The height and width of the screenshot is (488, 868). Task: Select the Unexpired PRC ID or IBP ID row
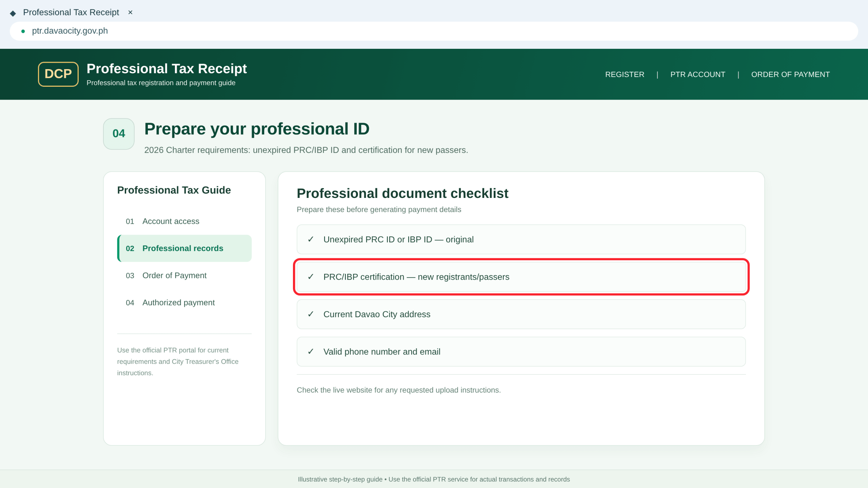521,239
